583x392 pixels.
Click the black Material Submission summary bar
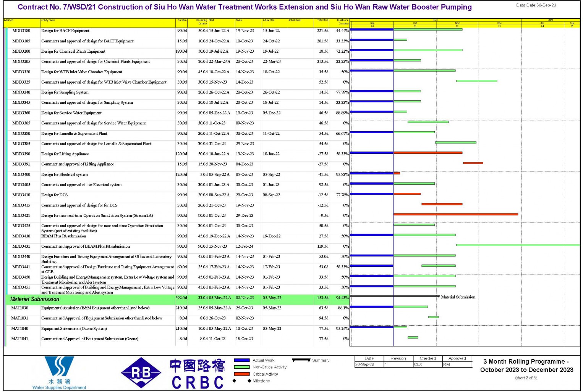395,296
